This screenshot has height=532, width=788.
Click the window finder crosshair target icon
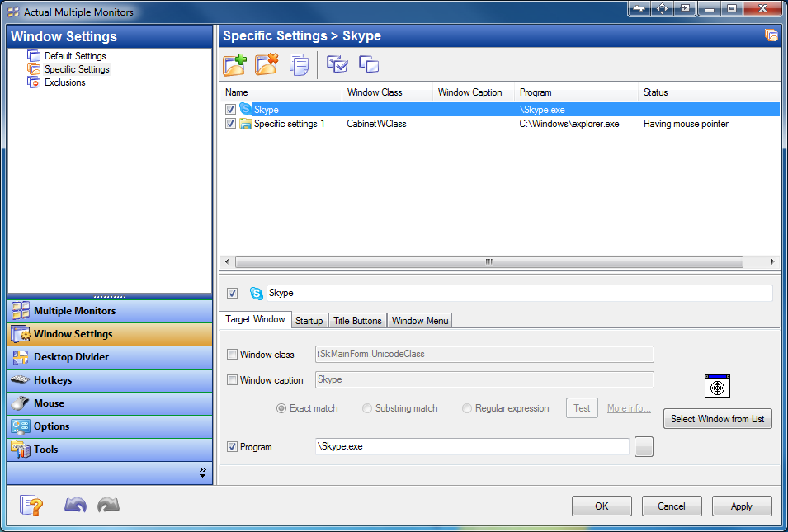(x=717, y=386)
